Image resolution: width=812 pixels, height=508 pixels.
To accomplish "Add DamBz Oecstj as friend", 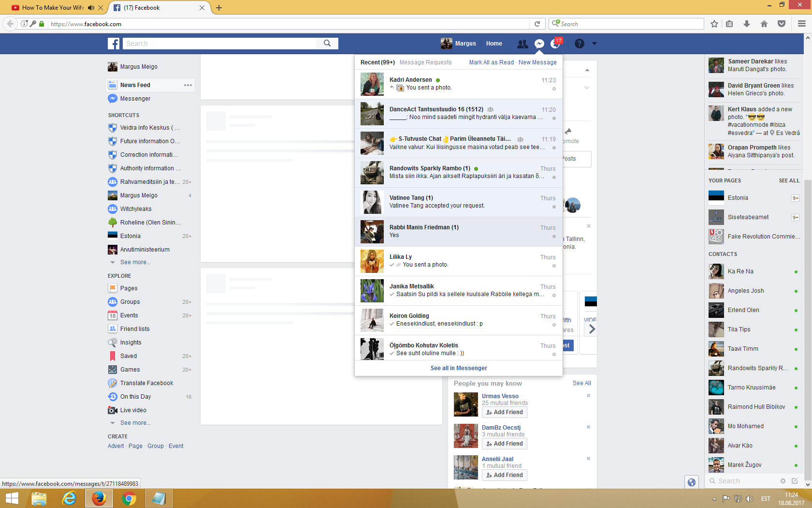I will (505, 444).
